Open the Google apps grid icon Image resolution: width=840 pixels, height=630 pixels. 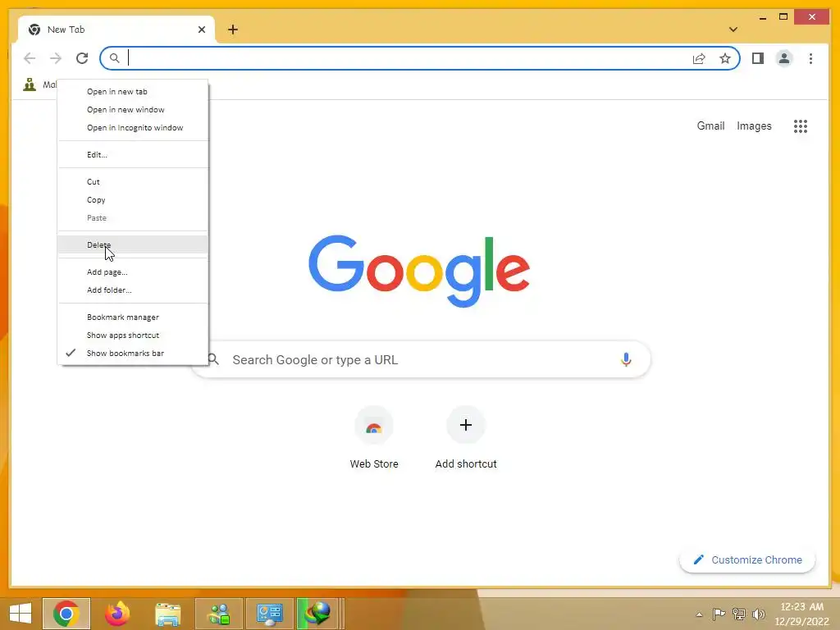tap(801, 126)
